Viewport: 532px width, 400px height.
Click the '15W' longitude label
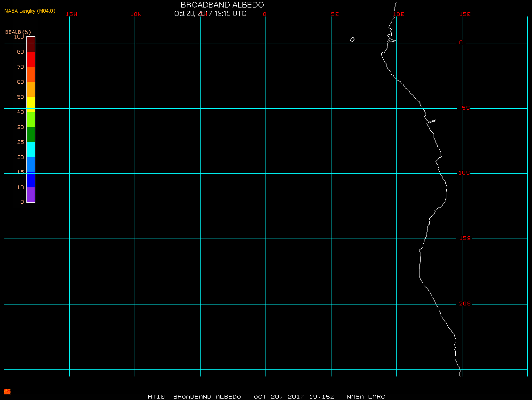tap(72, 14)
